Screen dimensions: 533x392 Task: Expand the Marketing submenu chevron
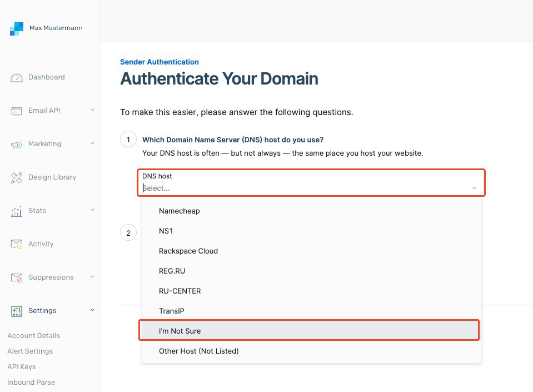click(92, 143)
